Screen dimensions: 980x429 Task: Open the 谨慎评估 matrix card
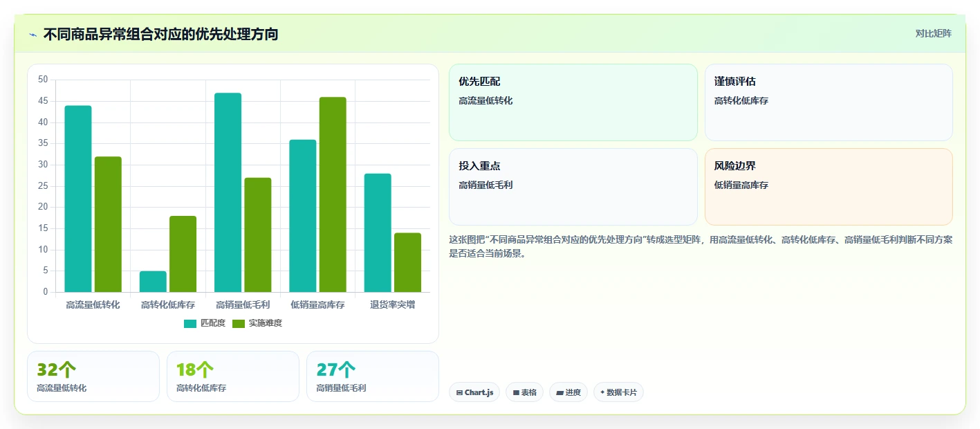(829, 102)
